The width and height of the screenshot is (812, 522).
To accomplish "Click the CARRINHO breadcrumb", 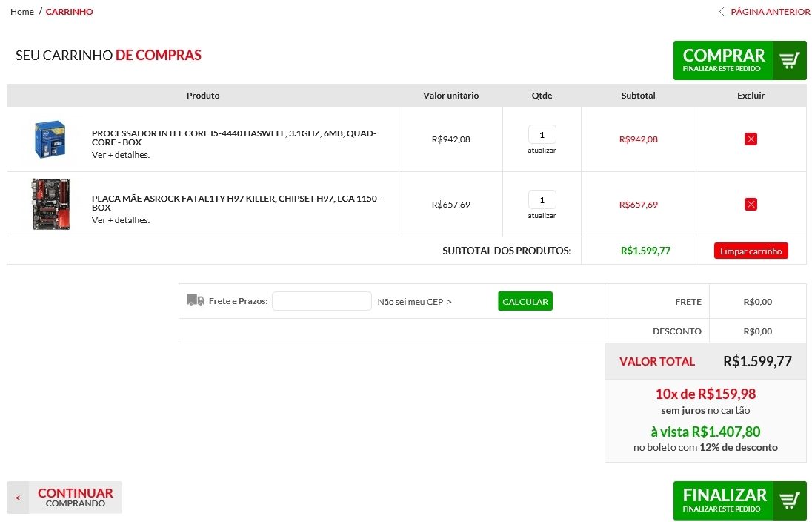I will pos(70,11).
